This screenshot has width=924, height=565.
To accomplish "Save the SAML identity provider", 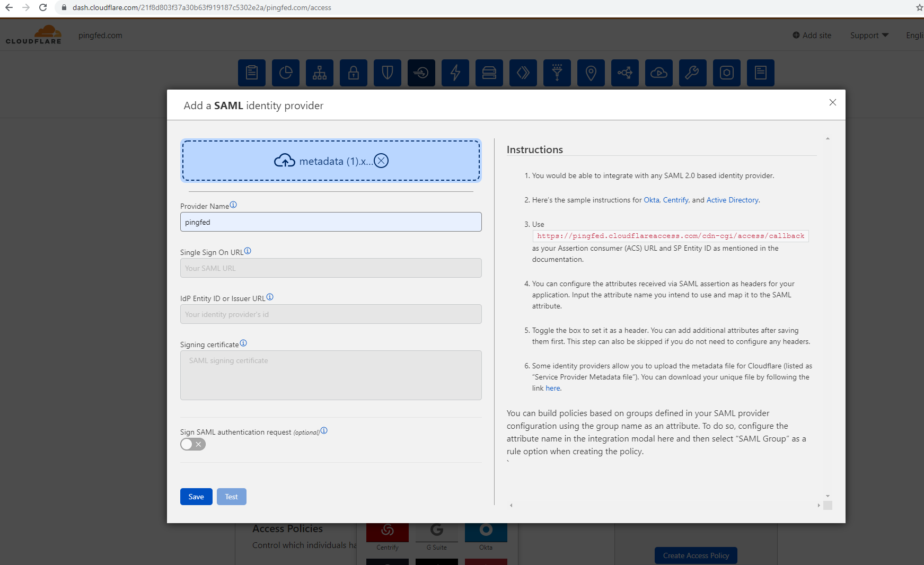I will (x=196, y=497).
